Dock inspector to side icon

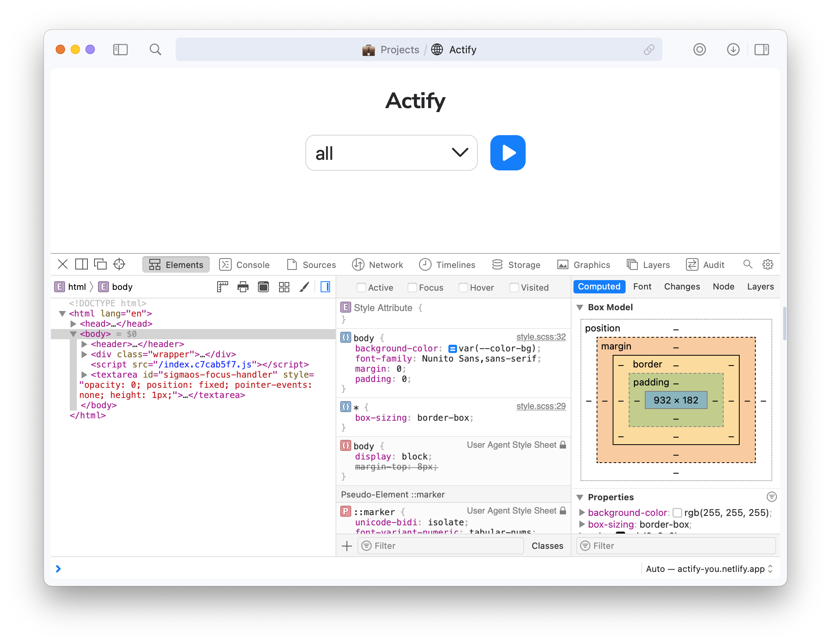click(82, 264)
